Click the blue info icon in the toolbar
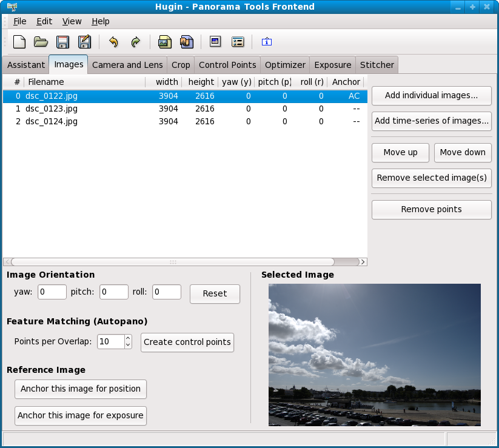 coord(267,42)
